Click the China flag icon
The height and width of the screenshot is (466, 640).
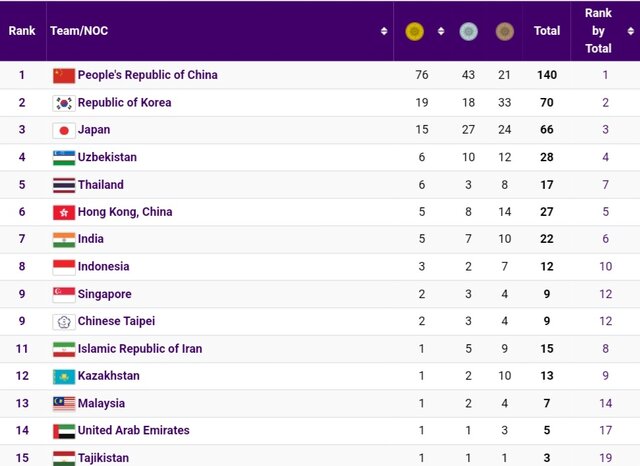point(64,75)
